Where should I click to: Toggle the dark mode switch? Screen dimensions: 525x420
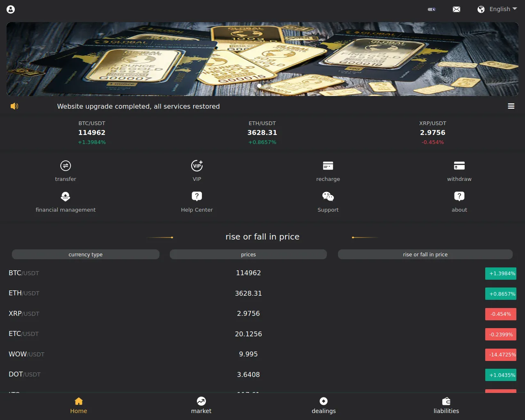tap(431, 9)
